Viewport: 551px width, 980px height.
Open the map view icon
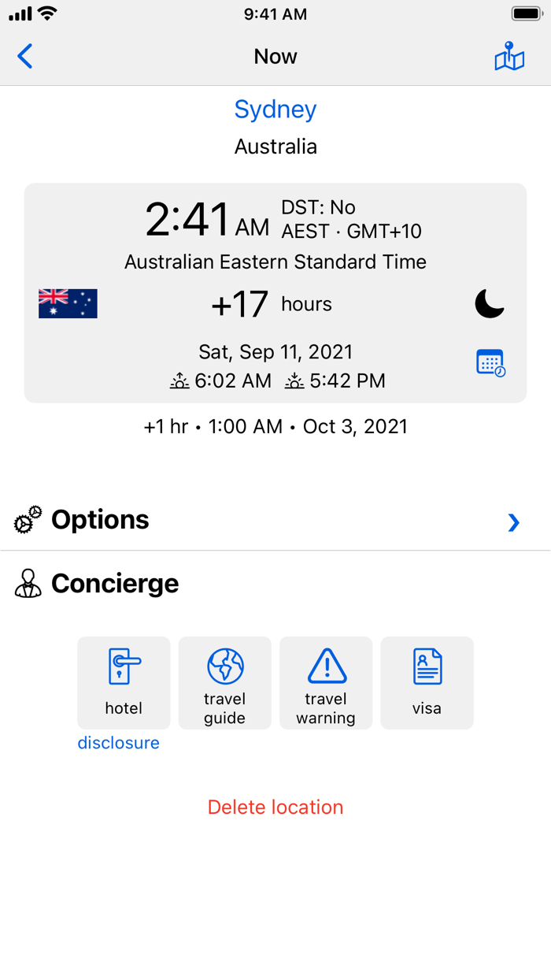[509, 57]
